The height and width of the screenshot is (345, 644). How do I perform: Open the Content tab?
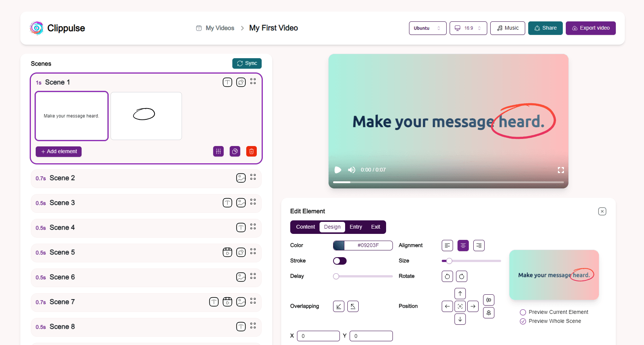click(x=305, y=227)
